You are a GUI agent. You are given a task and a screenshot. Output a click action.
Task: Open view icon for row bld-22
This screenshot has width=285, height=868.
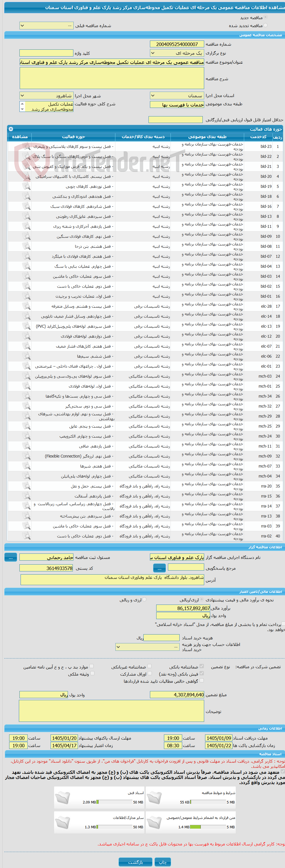(26, 156)
